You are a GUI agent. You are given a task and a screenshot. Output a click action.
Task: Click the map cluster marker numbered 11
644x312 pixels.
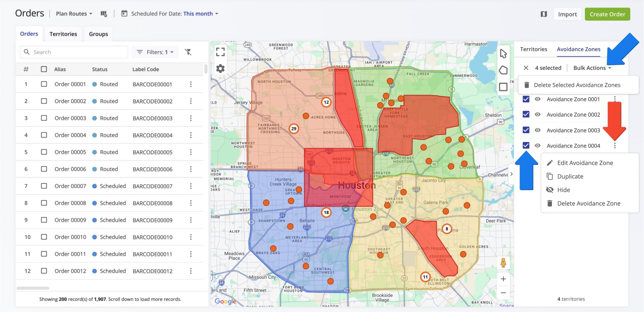click(425, 277)
